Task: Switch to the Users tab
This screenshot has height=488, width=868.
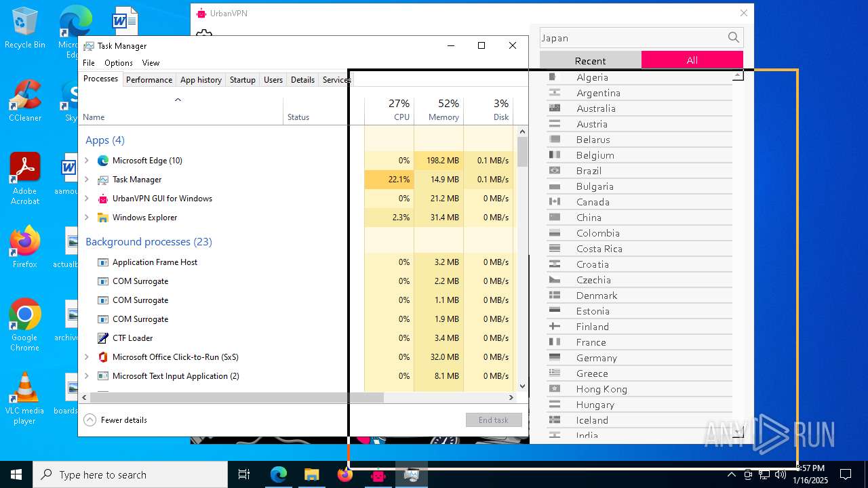Action: [273, 80]
